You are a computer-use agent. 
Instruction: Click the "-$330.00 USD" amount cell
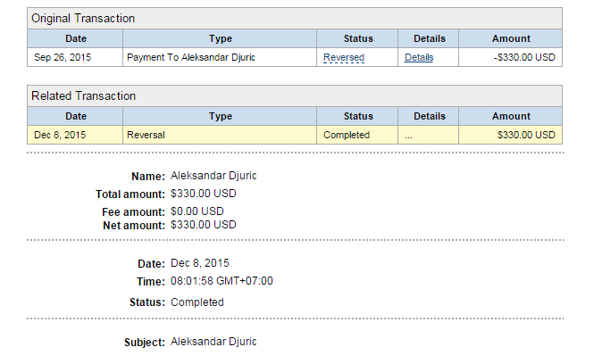pyautogui.click(x=524, y=57)
